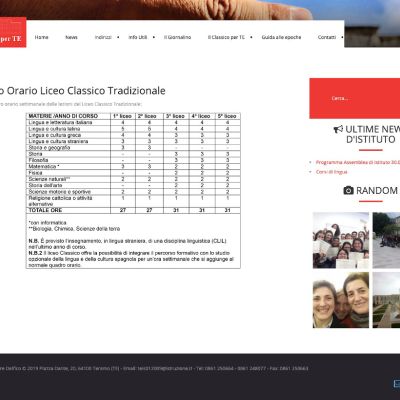Open Il Giornalino page
400x400 pixels.
177,37
